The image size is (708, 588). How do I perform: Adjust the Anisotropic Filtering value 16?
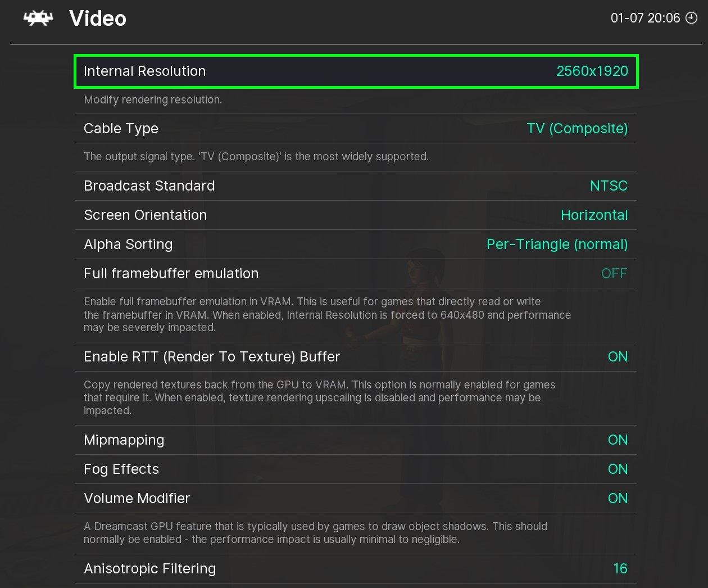click(x=620, y=569)
